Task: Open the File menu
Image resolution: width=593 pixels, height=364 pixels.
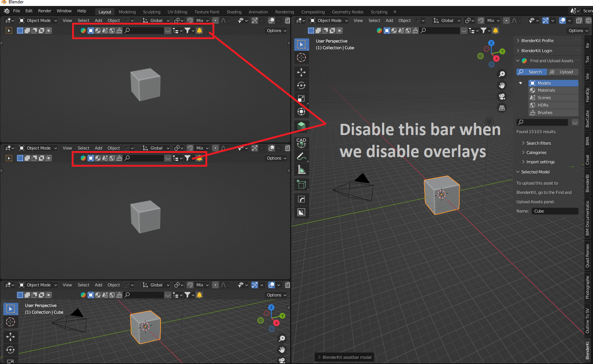Action: click(16, 11)
